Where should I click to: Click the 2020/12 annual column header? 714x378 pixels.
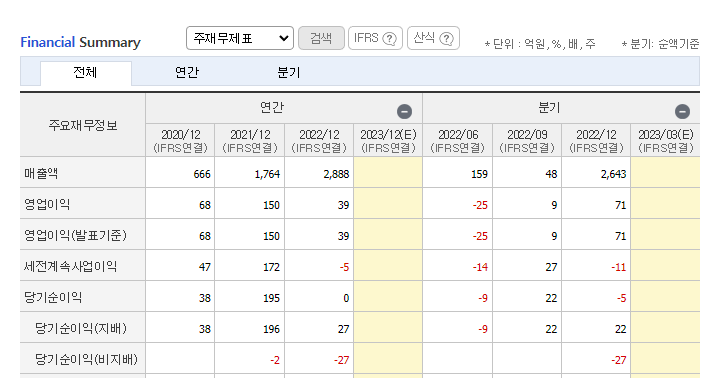click(x=180, y=141)
